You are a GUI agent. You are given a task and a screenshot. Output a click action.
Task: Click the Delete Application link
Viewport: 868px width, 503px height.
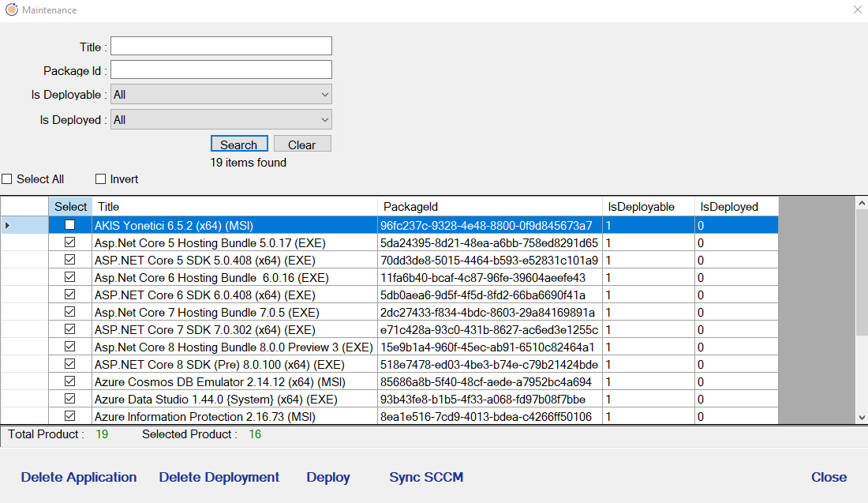coord(79,477)
